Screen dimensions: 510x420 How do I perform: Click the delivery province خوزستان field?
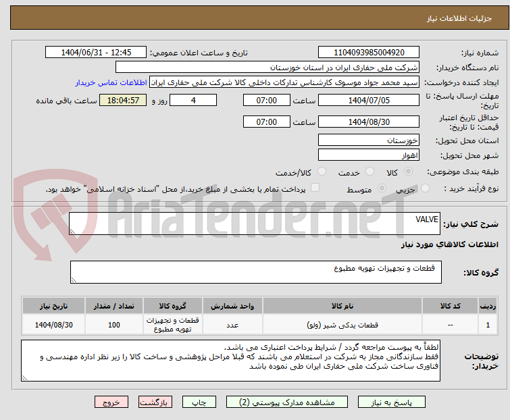pos(369,140)
